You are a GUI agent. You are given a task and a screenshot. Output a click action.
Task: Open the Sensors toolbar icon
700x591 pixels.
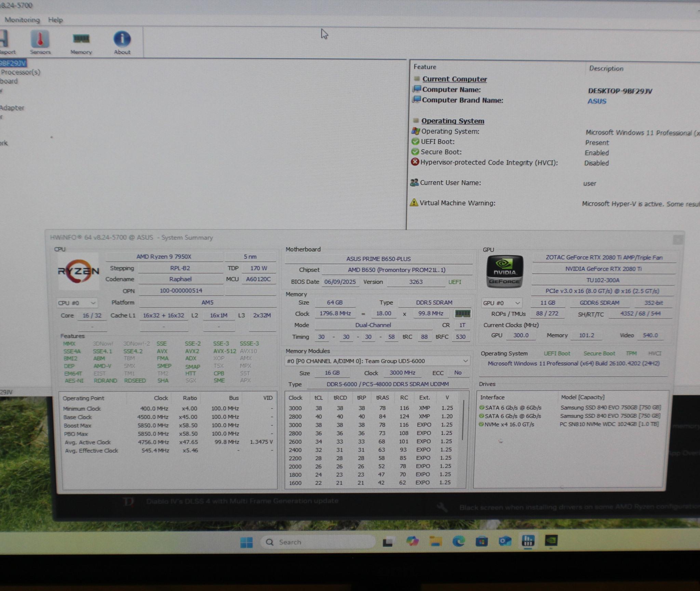tap(40, 42)
